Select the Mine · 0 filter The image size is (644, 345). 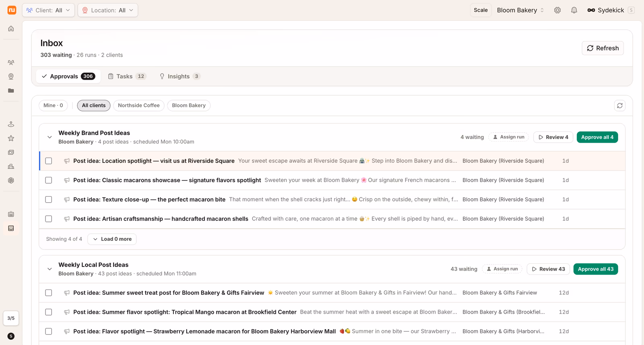53,105
